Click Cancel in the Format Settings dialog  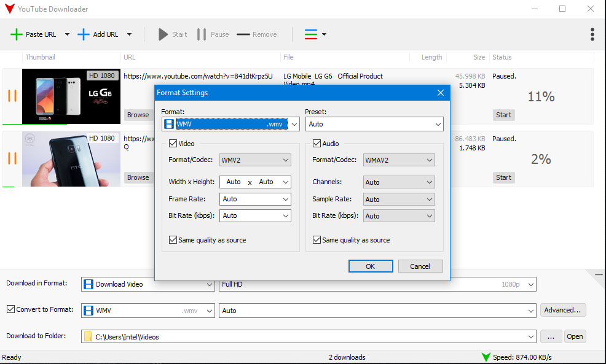[x=420, y=266]
